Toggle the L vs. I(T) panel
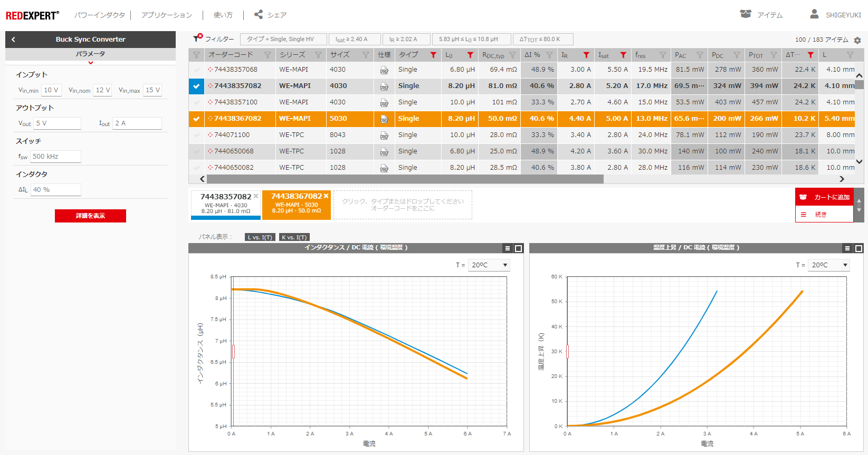This screenshot has height=455, width=868. 260,237
